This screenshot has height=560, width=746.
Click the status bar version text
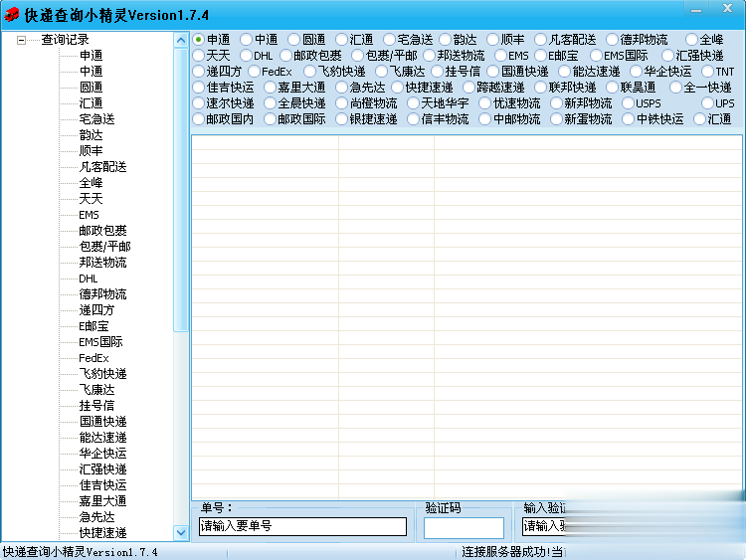coord(80,552)
